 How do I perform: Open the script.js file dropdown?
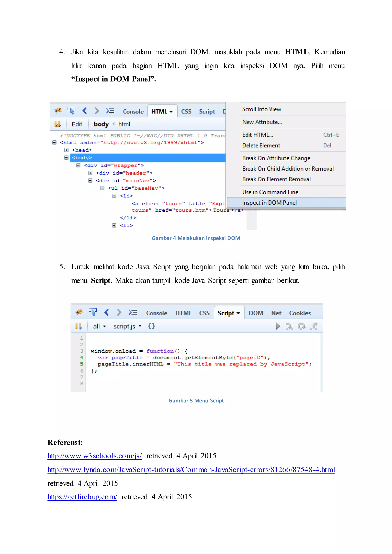coord(127,326)
